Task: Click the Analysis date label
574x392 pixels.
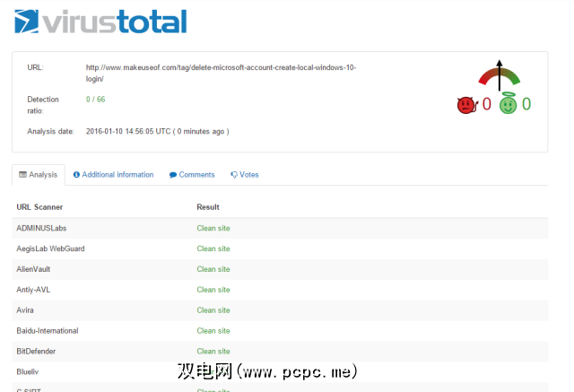Action: pos(50,131)
